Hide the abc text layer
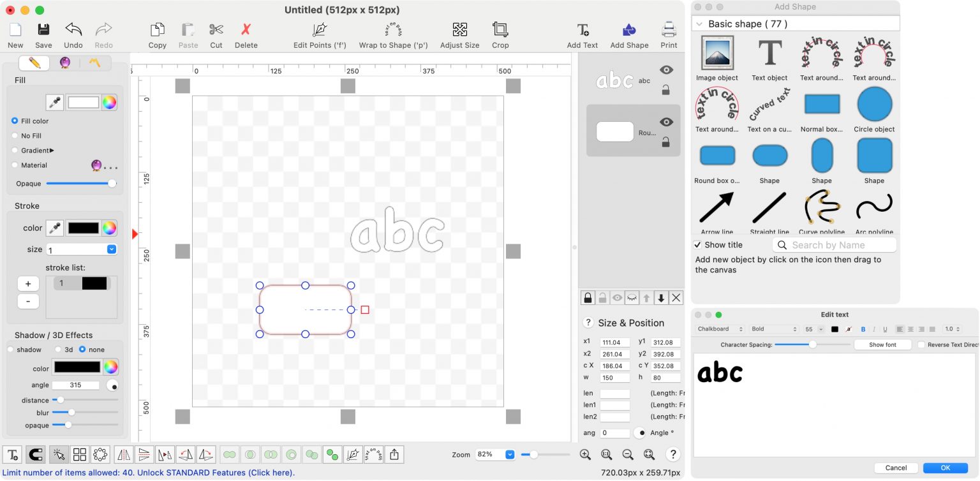 pos(666,70)
